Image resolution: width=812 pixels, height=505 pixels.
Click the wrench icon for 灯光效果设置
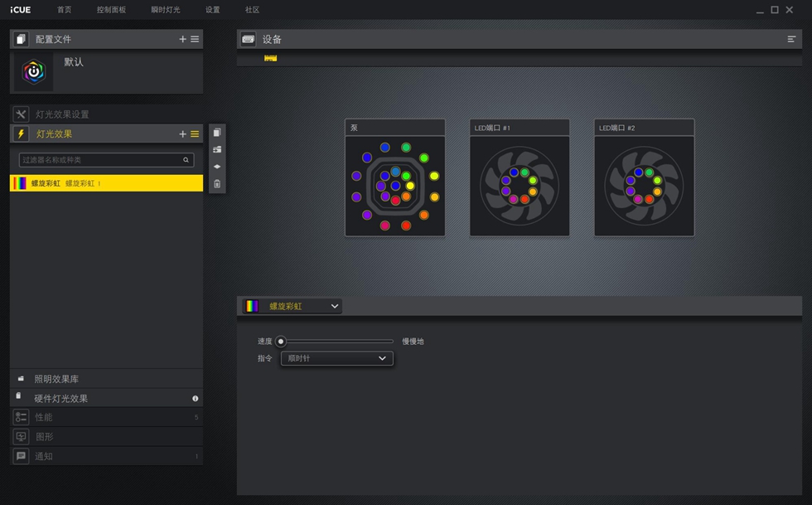[x=21, y=114]
